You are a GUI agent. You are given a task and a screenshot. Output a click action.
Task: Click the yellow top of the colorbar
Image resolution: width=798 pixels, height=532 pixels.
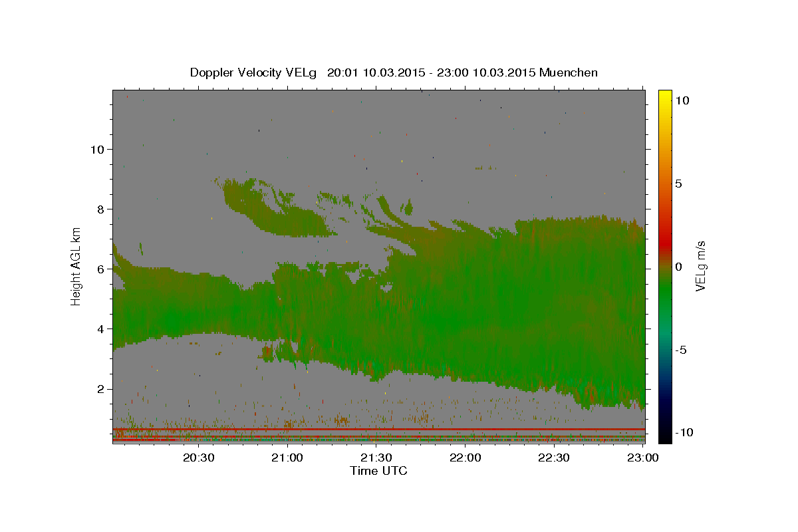point(664,94)
